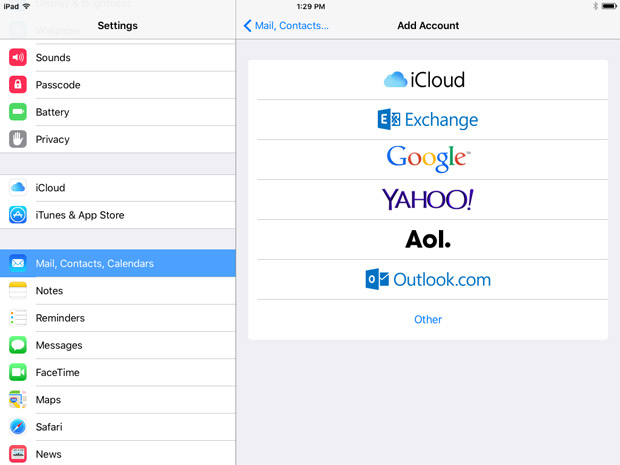Choose Exchange account type
Image resolution: width=620 pixels, height=465 pixels.
pos(428,119)
